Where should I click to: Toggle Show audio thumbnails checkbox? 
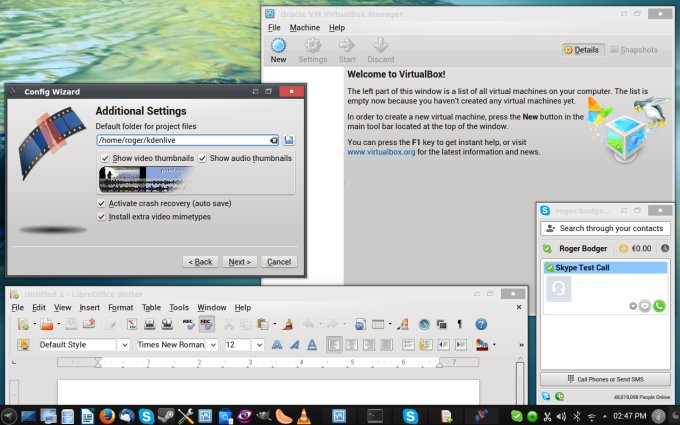coord(202,158)
